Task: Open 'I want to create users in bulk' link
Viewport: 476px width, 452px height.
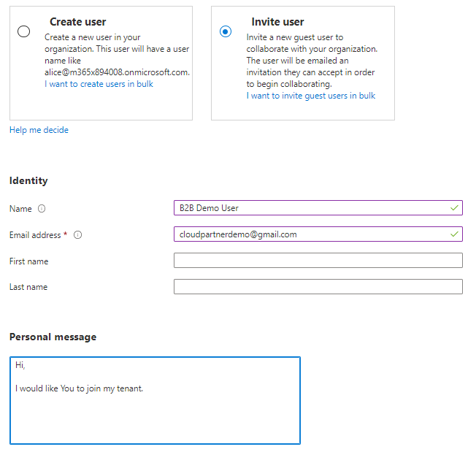Action: (x=99, y=84)
